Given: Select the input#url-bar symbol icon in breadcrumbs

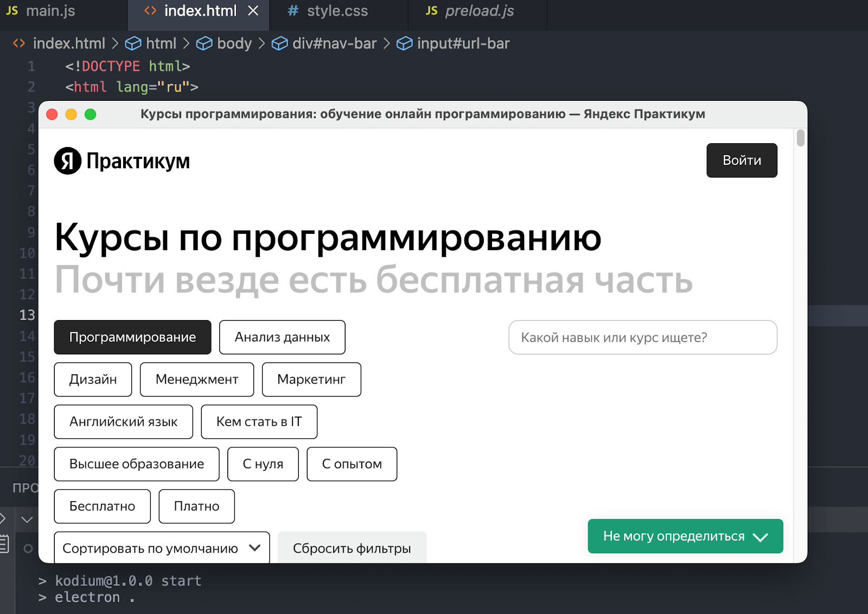Looking at the screenshot, I should [405, 43].
